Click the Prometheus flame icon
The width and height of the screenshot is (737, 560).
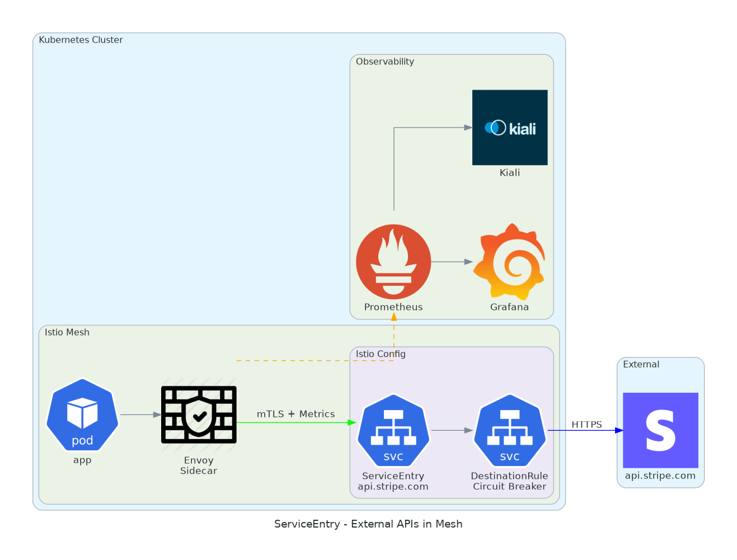click(393, 261)
